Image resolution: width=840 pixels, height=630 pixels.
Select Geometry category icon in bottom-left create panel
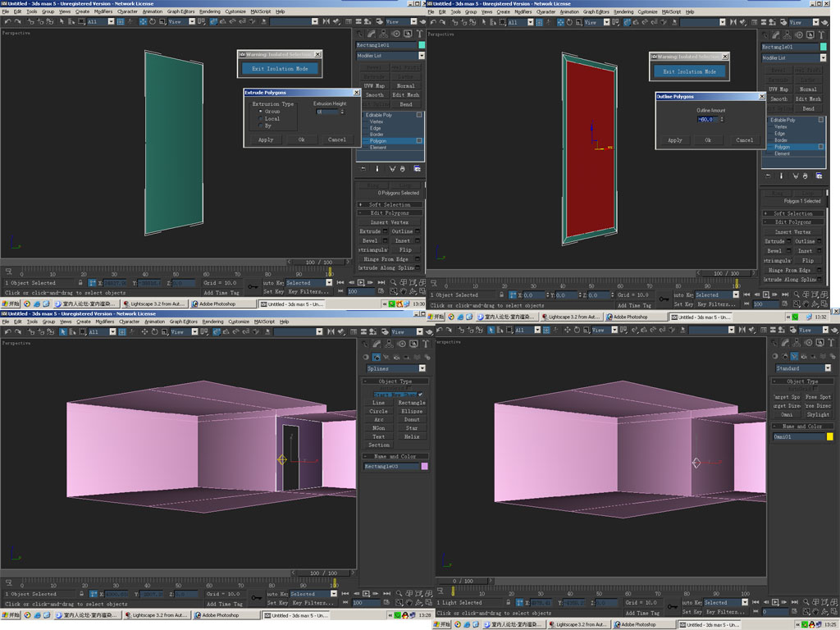(x=367, y=357)
